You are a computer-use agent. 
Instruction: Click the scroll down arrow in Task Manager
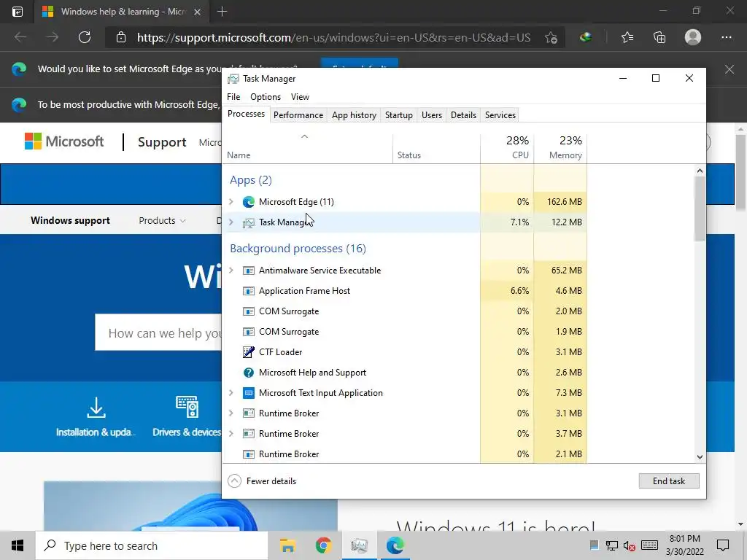pos(700,456)
